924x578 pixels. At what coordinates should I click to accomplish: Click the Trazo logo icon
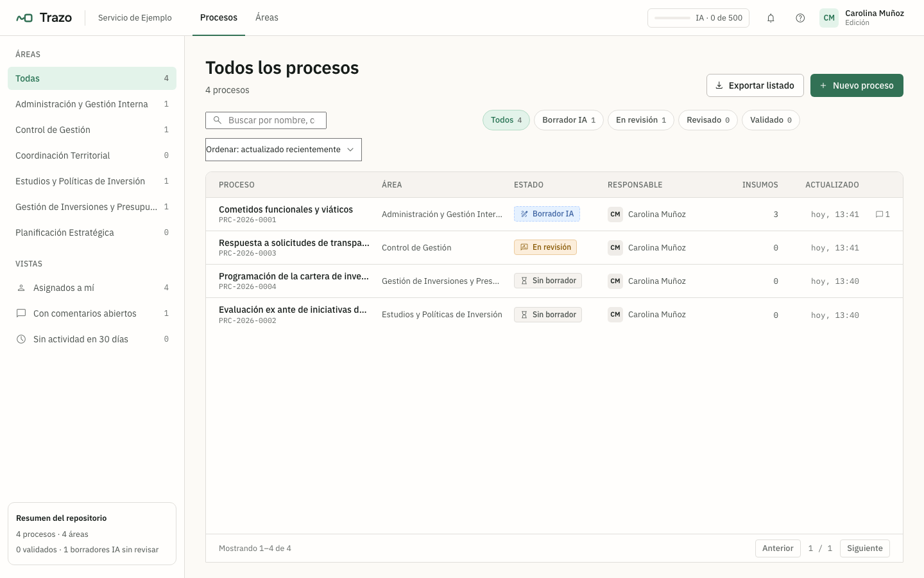[x=24, y=18]
